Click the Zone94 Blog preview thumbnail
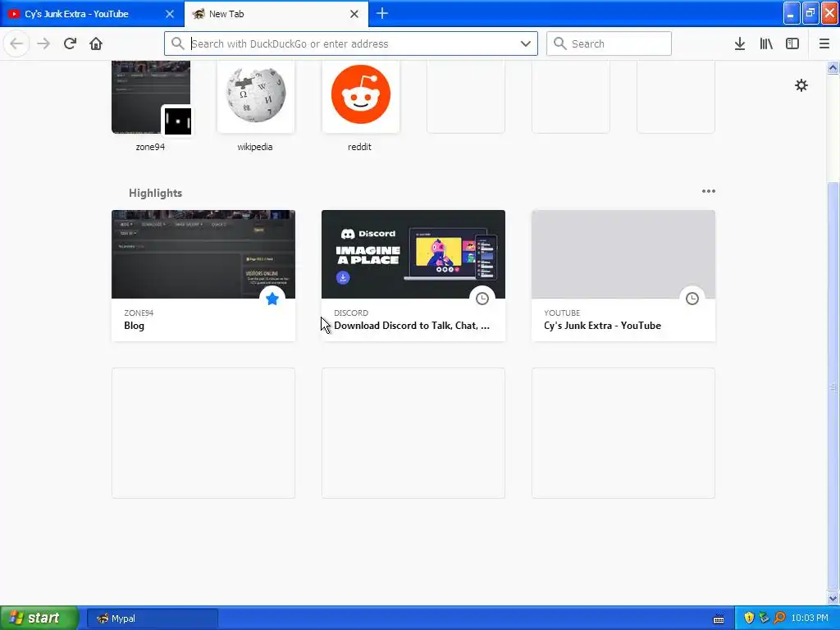840x630 pixels. [203, 254]
